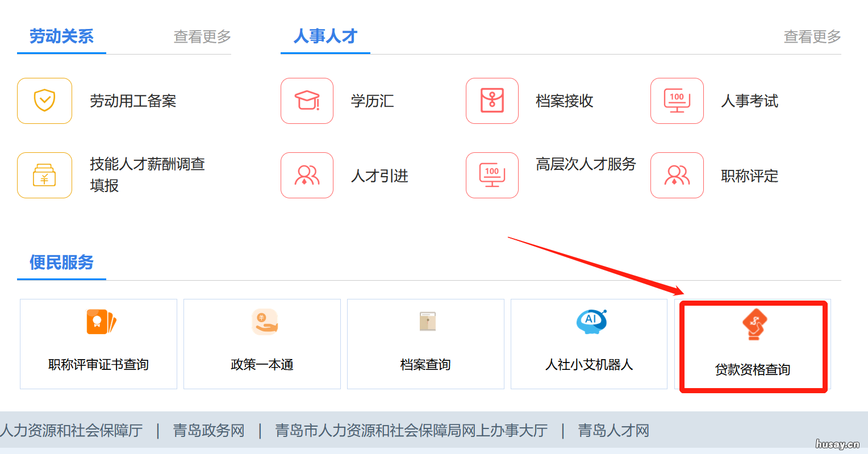Switch to the 人事人才 tab

click(x=325, y=36)
